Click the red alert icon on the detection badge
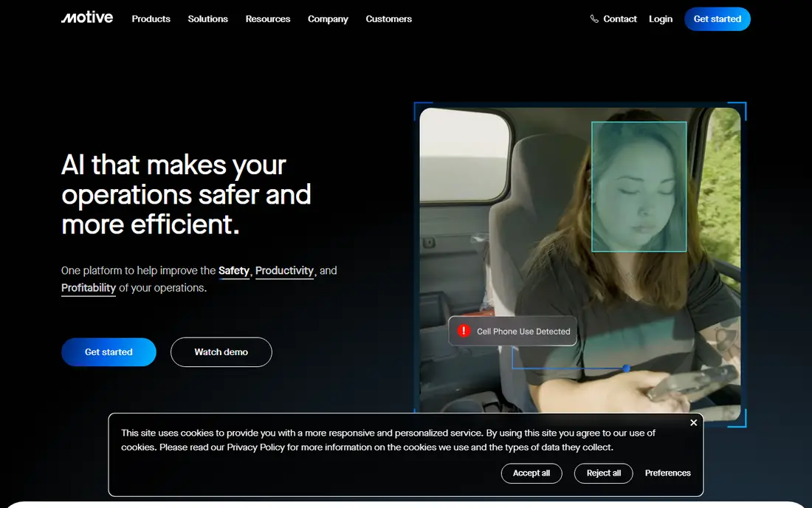This screenshot has width=812, height=508. tap(464, 330)
